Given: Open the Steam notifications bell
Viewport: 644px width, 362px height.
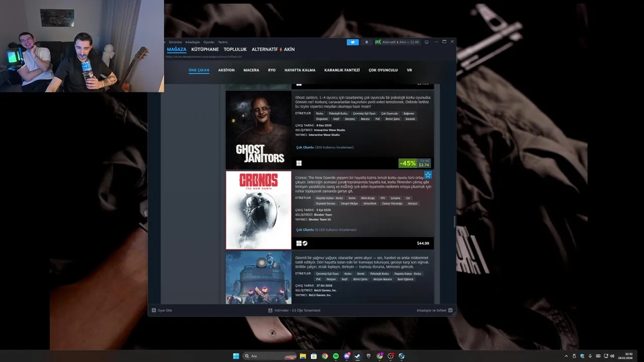Looking at the screenshot, I should [366, 42].
